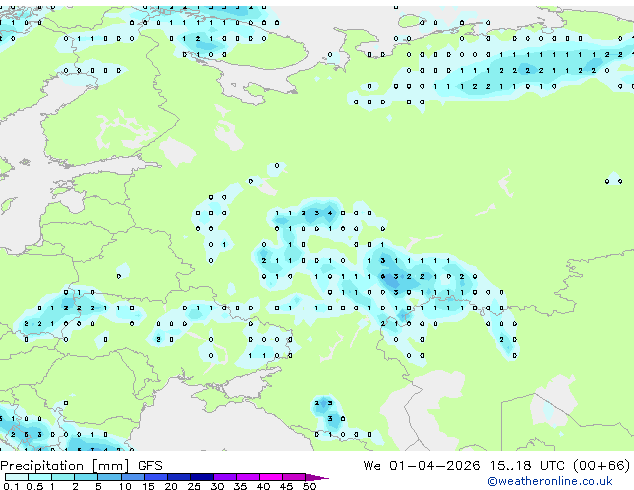The image size is (634, 490).
Task: Select the 0.5–1 mm legend swatch
Action: coord(40,477)
